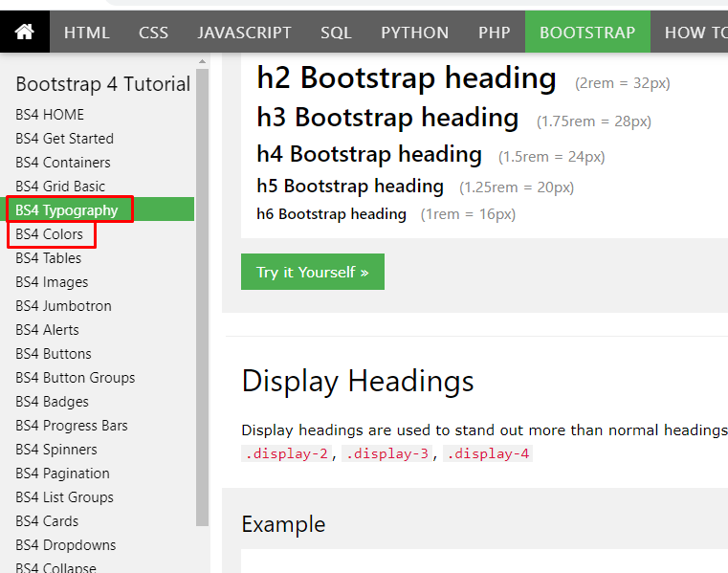Image resolution: width=728 pixels, height=573 pixels.
Task: Open BS4 HOME in sidebar
Action: pyautogui.click(x=50, y=114)
